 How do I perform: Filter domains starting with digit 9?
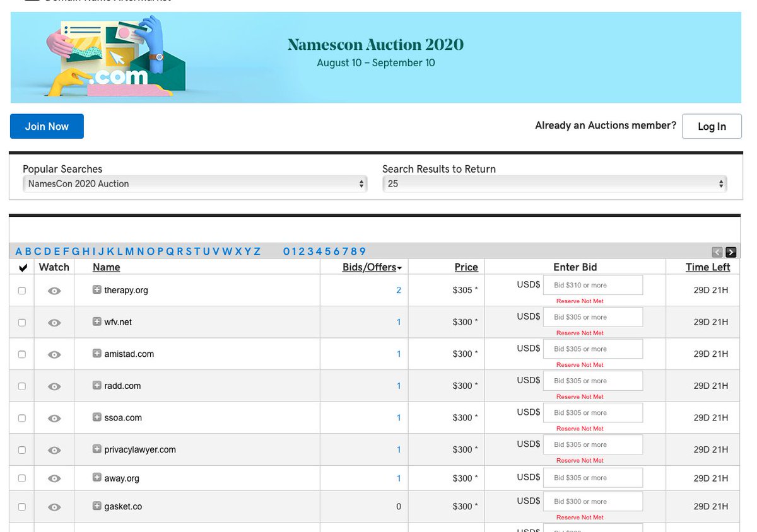[x=363, y=252]
